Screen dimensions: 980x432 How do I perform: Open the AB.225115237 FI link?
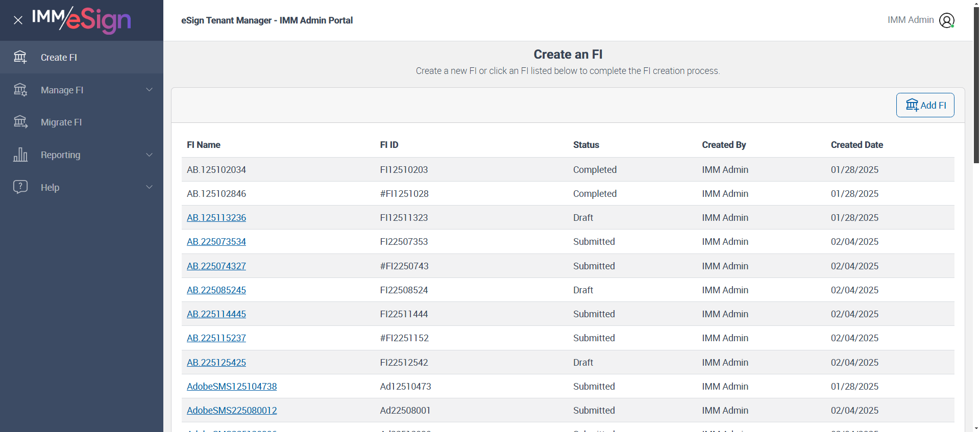216,338
